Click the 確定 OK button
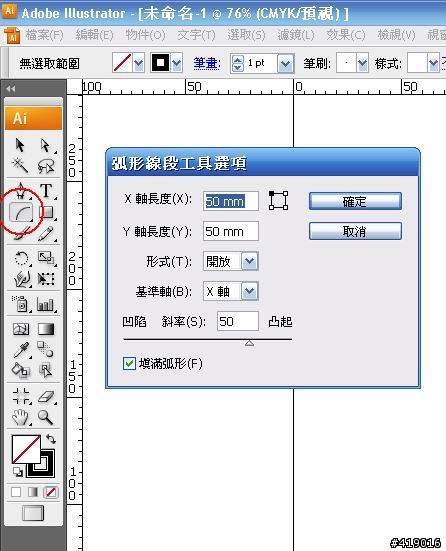Viewport: 446px width, 551px height. [355, 201]
